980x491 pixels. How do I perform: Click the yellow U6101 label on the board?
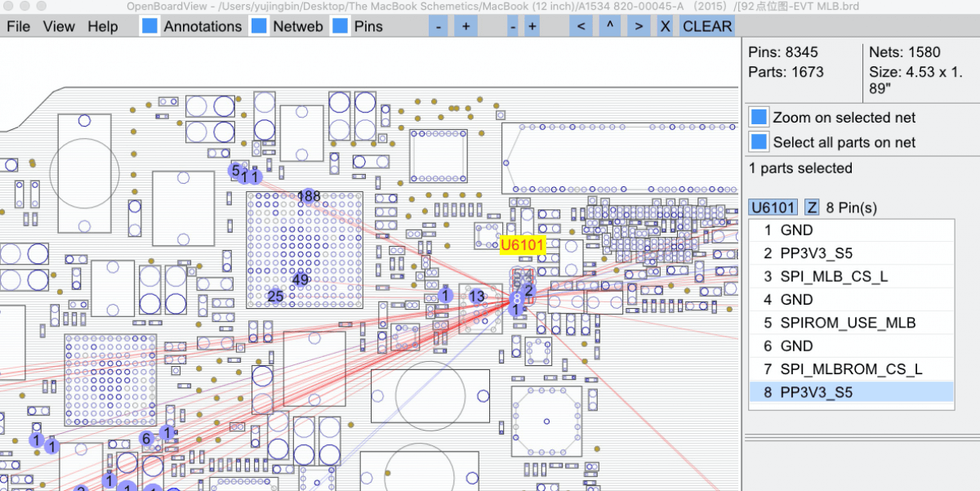pos(523,244)
